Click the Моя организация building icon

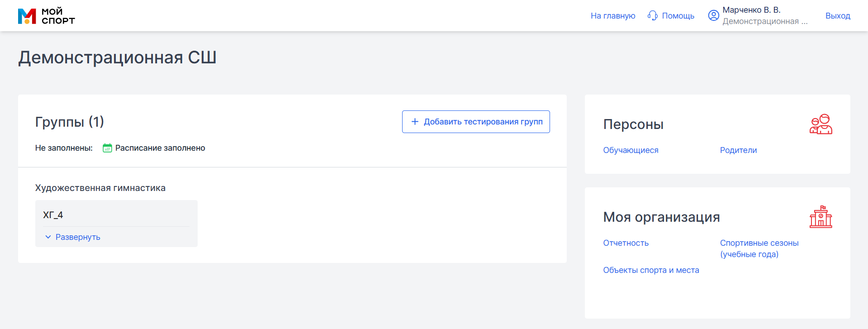pos(821,217)
